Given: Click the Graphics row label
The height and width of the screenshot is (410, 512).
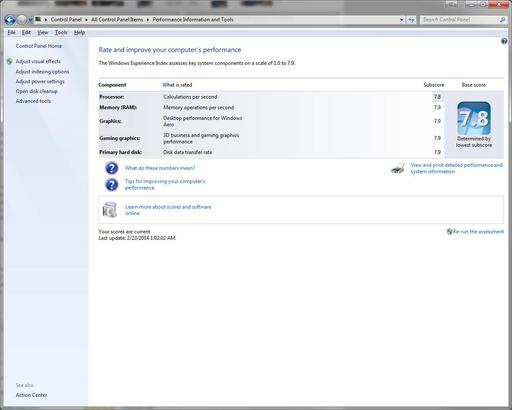Looking at the screenshot, I should pos(110,121).
